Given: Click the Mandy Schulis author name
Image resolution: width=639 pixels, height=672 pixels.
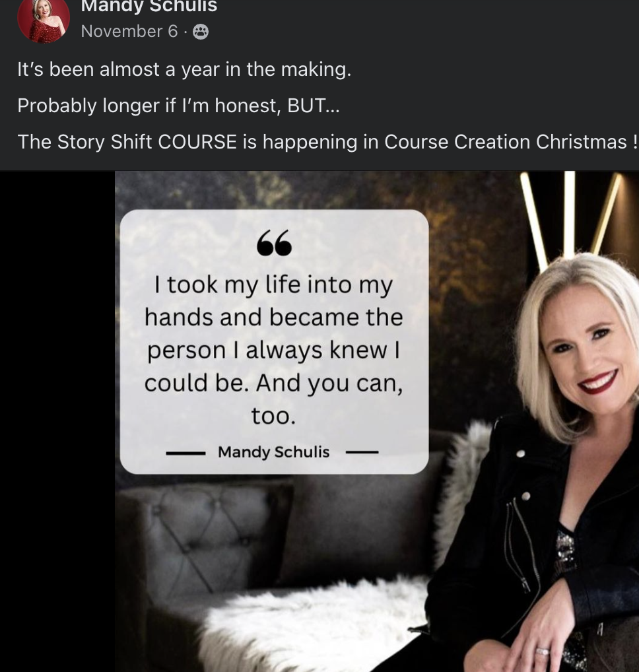Looking at the screenshot, I should click(149, 6).
